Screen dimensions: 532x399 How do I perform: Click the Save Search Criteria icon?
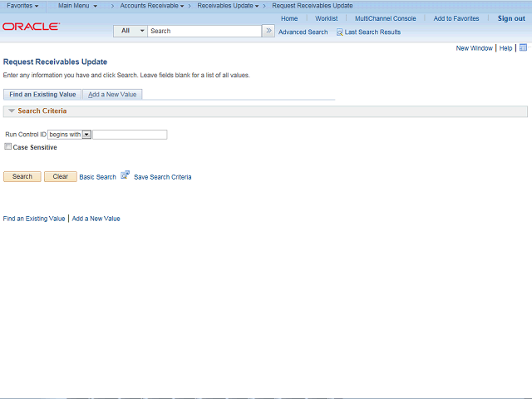coord(126,175)
